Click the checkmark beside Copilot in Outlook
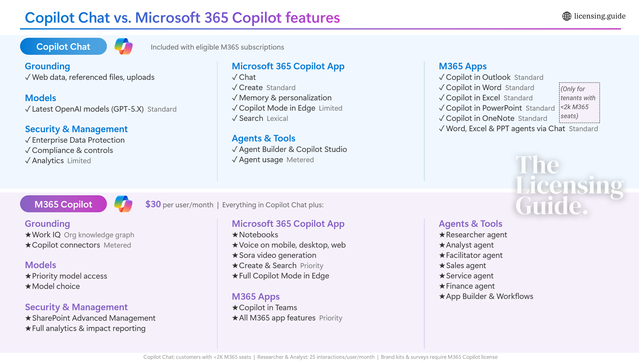639x361 pixels. click(442, 77)
